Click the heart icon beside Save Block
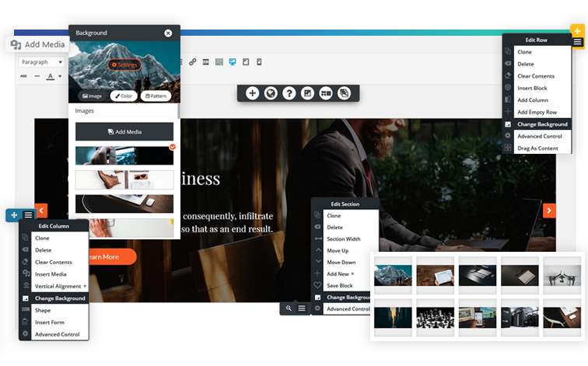The image size is (588, 366). point(317,285)
